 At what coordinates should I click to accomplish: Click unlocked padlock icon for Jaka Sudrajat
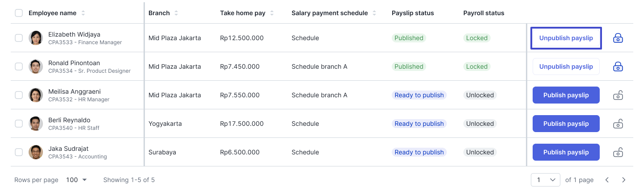click(x=618, y=152)
